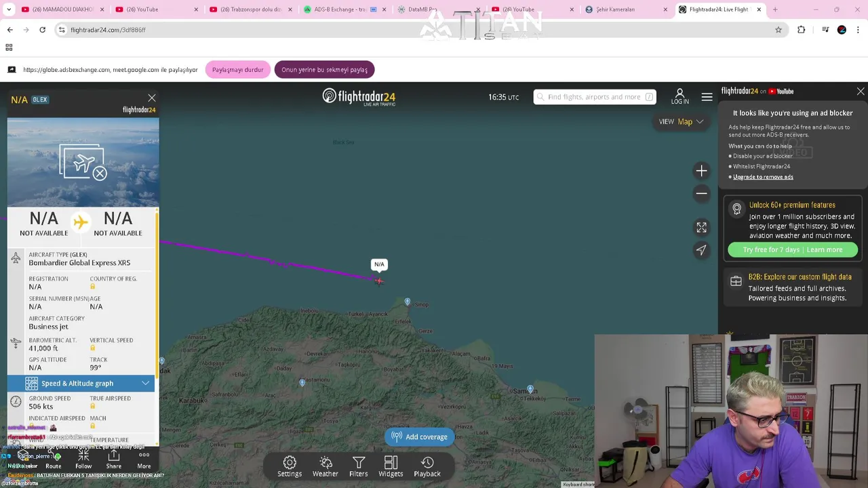This screenshot has width=868, height=488.
Task: Reload the browser page
Action: [x=42, y=30]
